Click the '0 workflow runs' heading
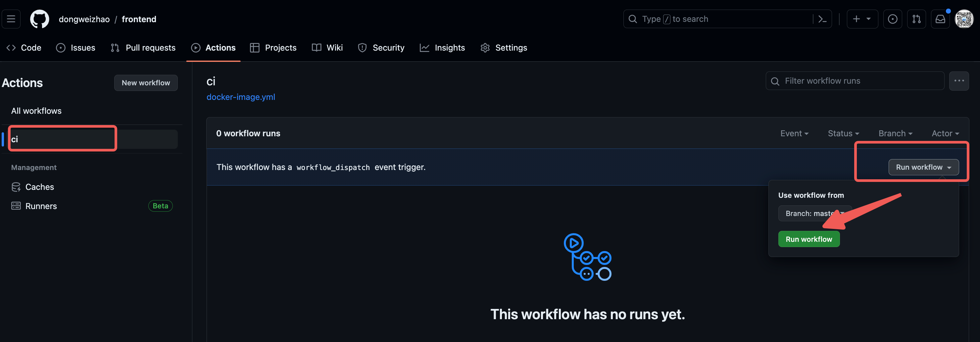 (x=248, y=133)
